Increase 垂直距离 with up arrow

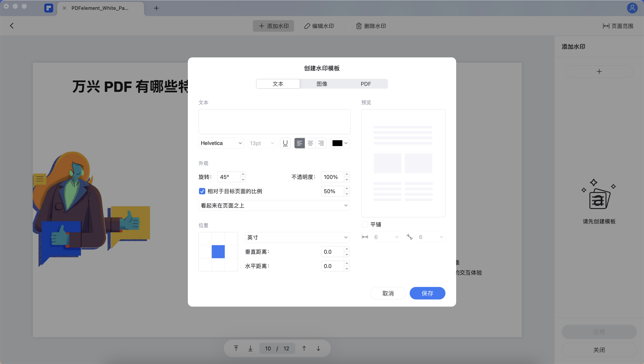coord(347,249)
